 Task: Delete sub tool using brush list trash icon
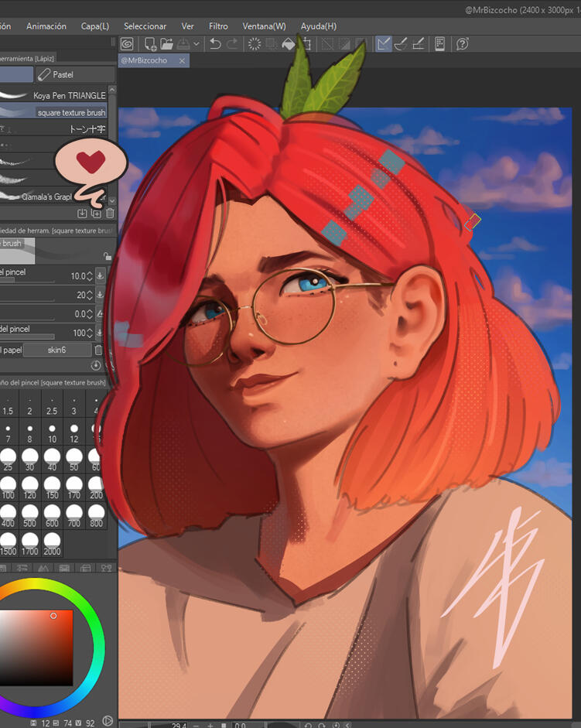pyautogui.click(x=110, y=213)
